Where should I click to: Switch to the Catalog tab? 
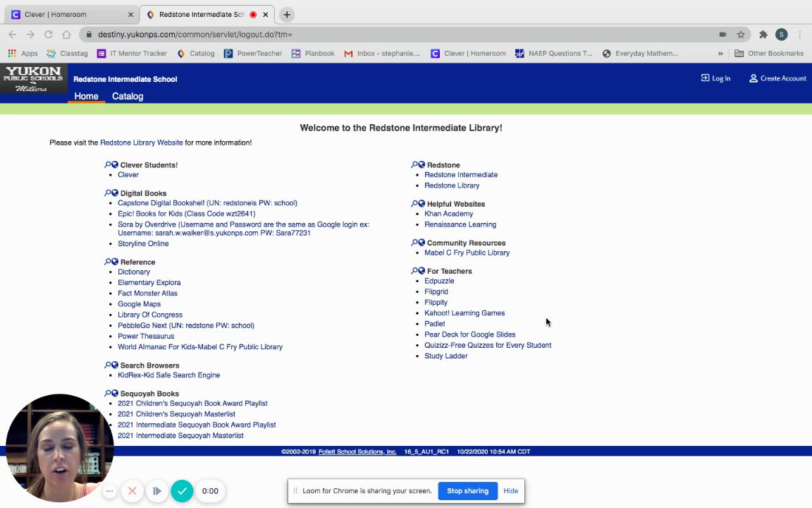click(x=128, y=97)
